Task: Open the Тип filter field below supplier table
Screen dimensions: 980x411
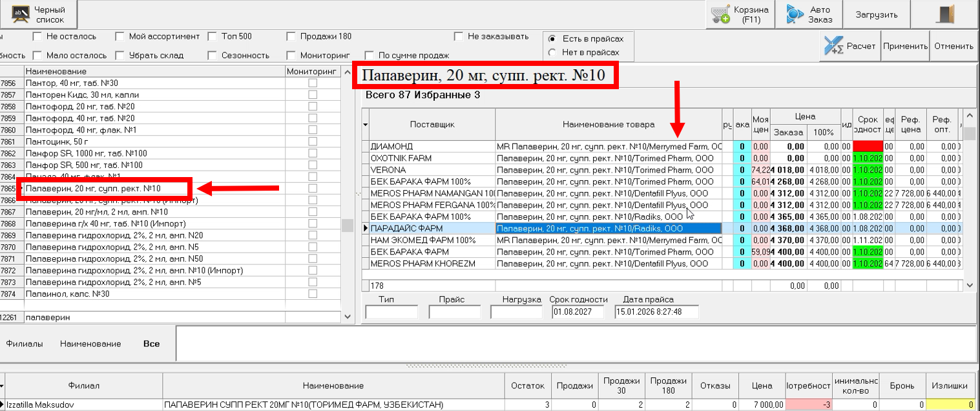Action: click(x=393, y=311)
